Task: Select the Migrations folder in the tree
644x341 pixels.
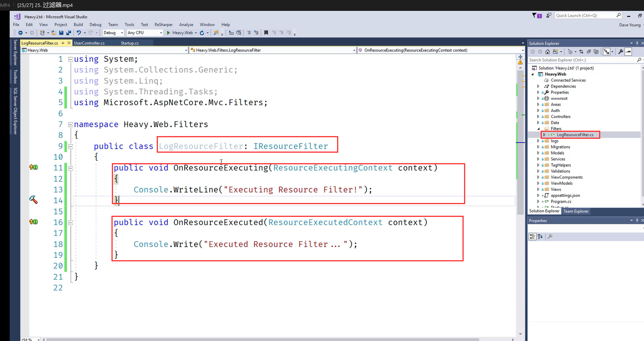Action: pyautogui.click(x=560, y=147)
